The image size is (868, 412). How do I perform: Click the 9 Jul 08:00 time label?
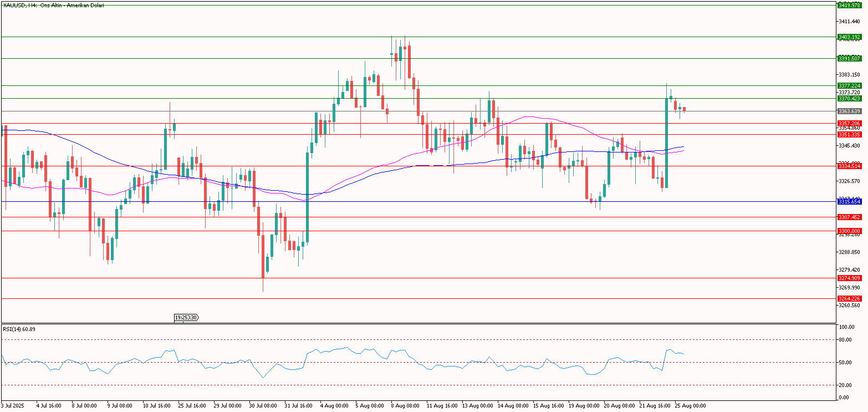tap(120, 406)
